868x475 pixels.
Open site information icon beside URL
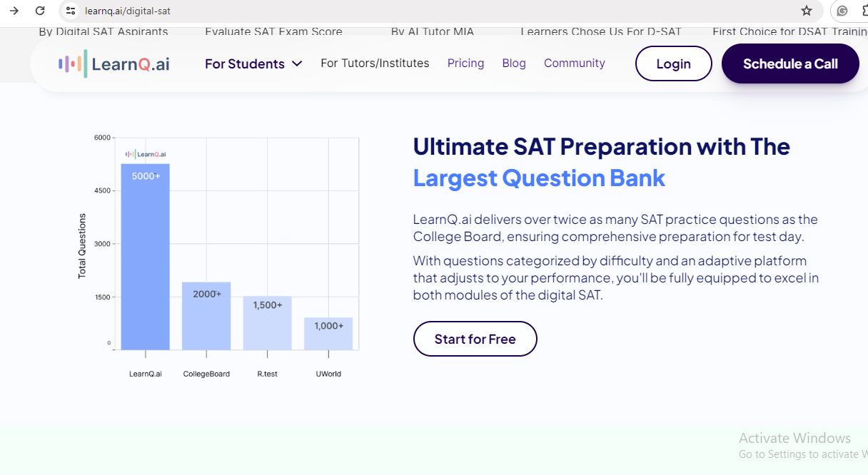coord(70,11)
